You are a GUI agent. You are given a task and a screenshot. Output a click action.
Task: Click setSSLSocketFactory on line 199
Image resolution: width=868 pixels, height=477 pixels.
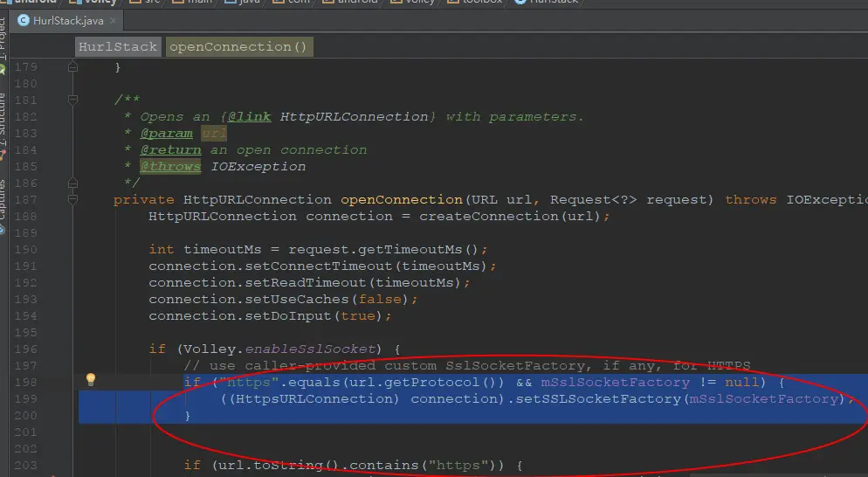click(x=598, y=399)
